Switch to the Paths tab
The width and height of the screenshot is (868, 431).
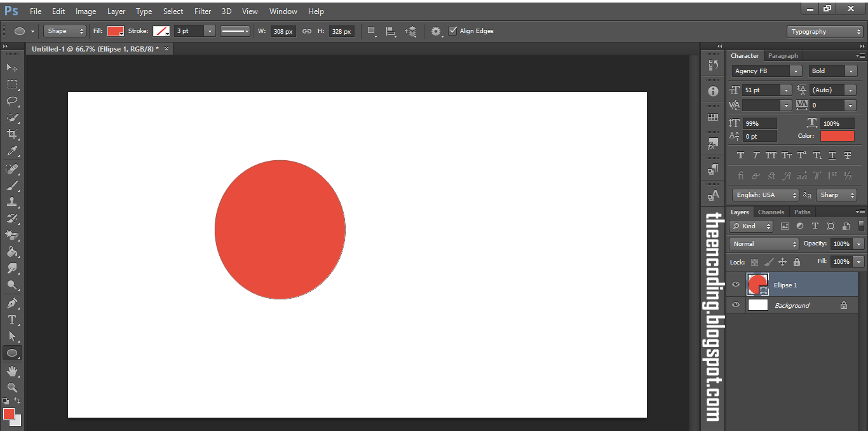point(803,212)
